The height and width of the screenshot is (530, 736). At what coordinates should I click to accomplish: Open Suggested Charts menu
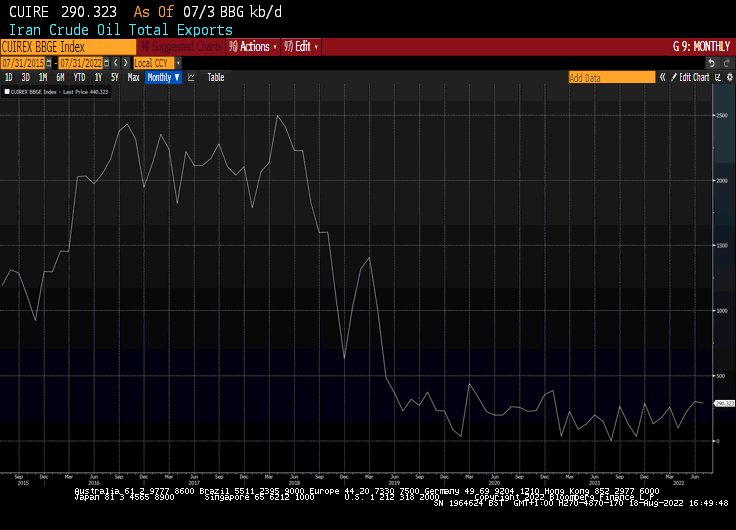click(182, 47)
